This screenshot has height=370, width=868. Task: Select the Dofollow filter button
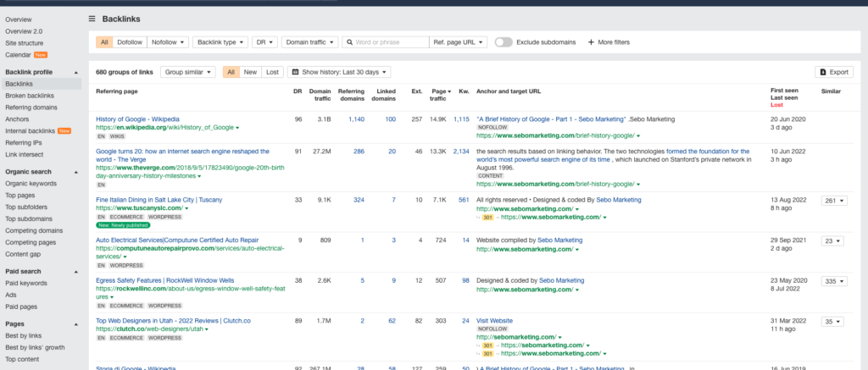coord(130,42)
